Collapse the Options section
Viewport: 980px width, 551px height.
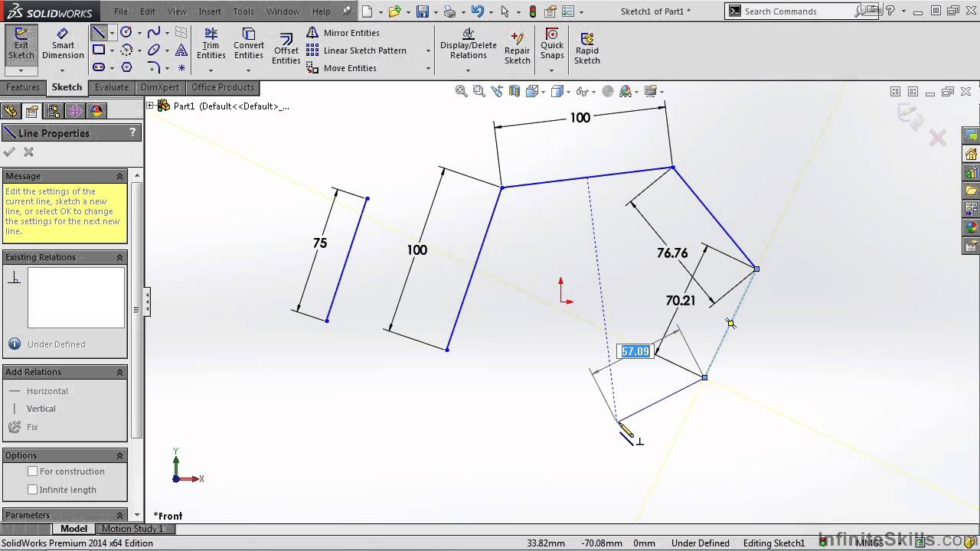(x=119, y=455)
